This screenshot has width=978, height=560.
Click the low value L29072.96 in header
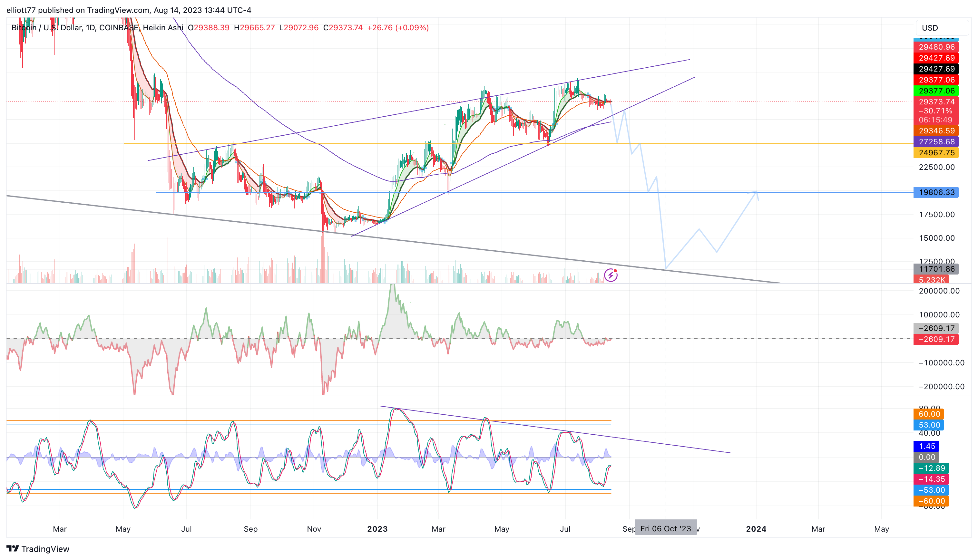pos(298,28)
